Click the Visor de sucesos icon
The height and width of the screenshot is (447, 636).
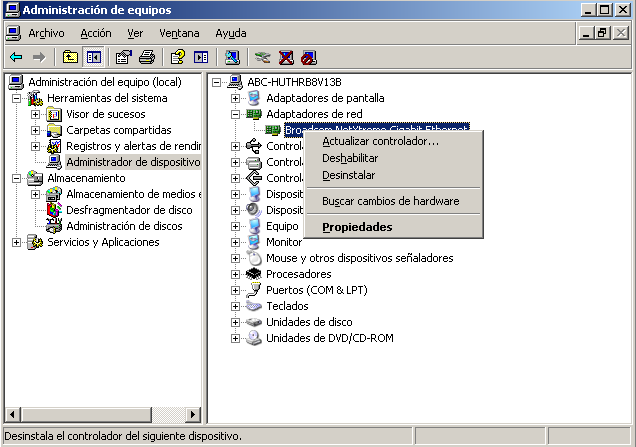(54, 114)
